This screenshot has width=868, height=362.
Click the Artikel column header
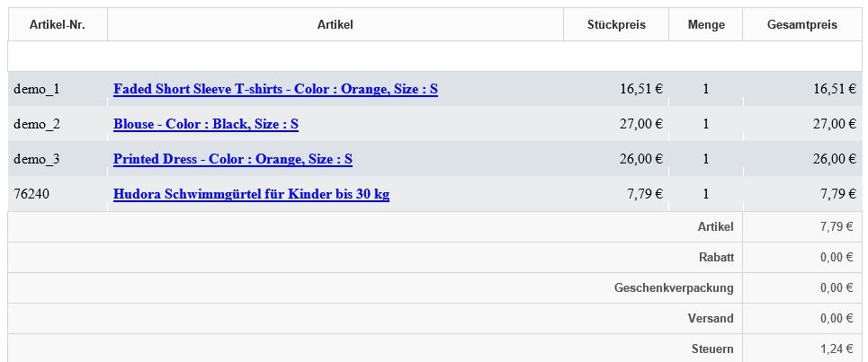pyautogui.click(x=336, y=24)
